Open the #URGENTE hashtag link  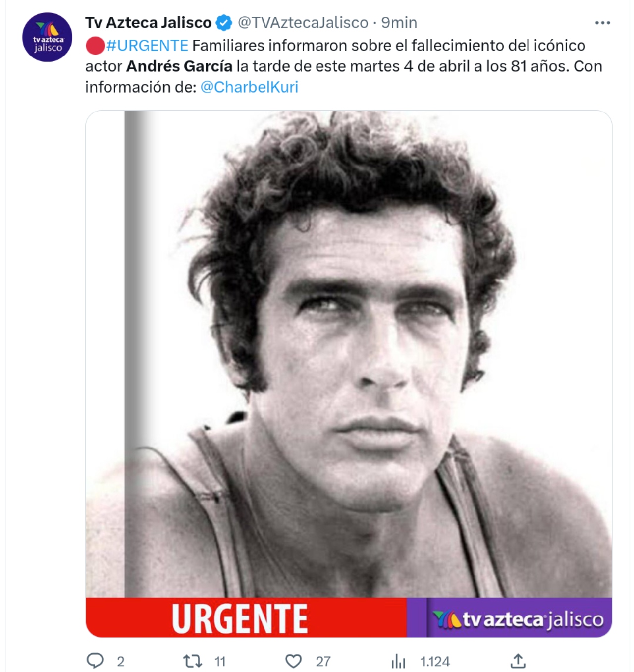(147, 46)
